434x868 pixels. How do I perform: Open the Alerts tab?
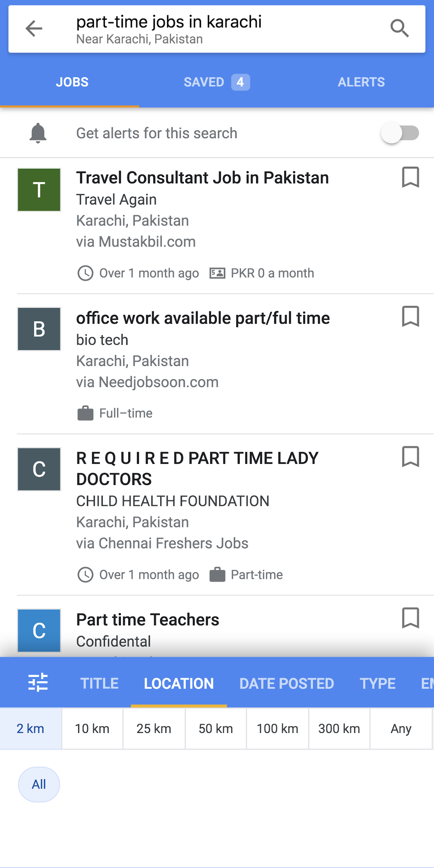click(x=361, y=82)
